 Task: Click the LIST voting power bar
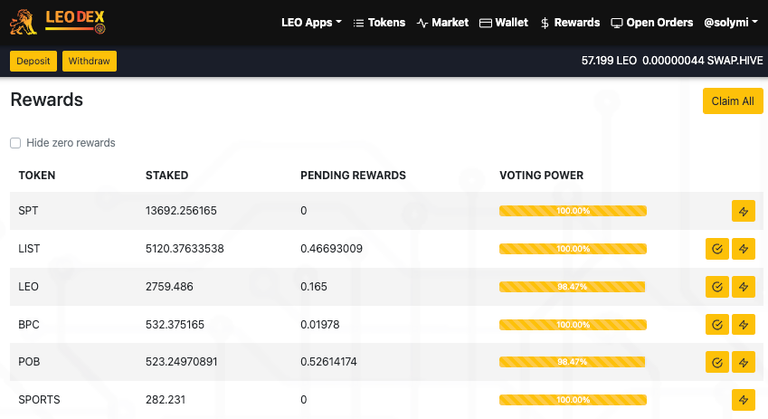[x=573, y=249]
